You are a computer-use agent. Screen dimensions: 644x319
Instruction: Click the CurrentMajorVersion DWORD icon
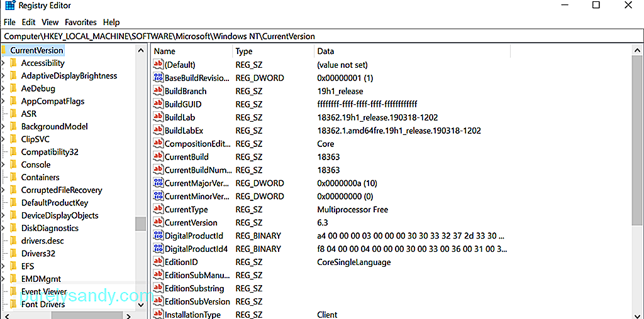(158, 183)
